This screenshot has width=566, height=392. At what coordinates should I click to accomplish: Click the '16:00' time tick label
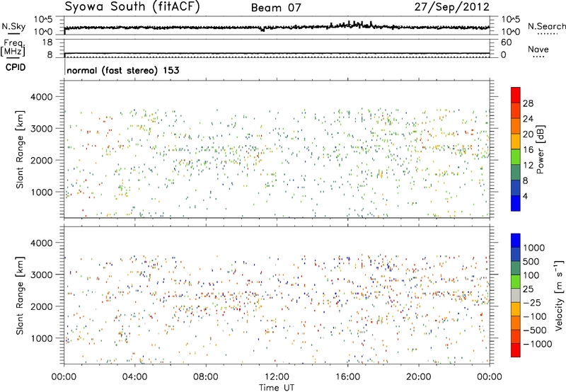(347, 377)
